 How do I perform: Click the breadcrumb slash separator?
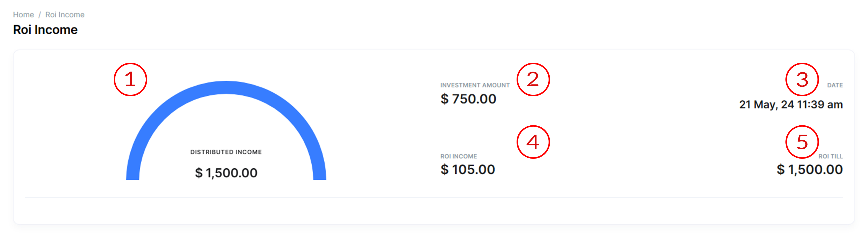coord(39,15)
